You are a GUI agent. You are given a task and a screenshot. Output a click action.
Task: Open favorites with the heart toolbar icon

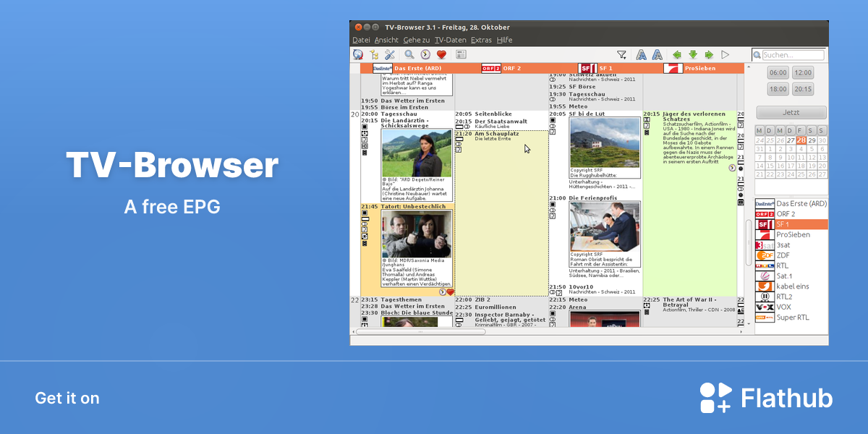441,54
